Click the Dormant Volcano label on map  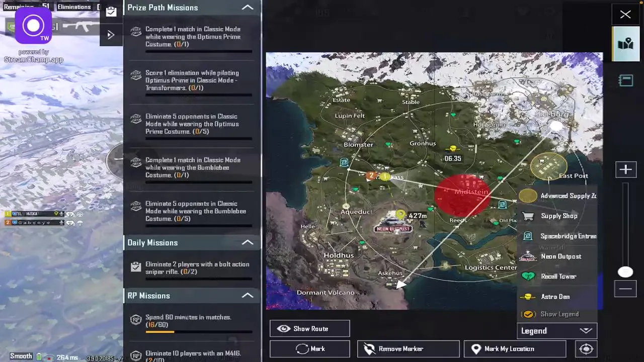click(326, 293)
